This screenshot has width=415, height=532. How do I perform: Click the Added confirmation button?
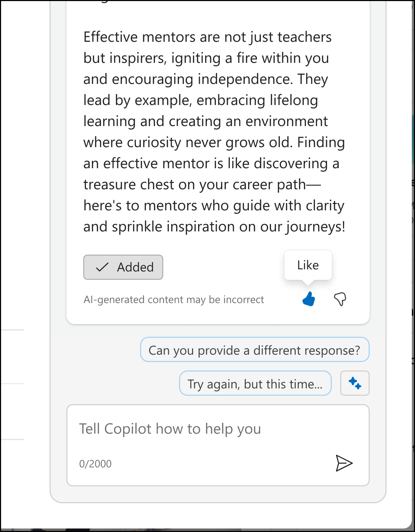123,267
